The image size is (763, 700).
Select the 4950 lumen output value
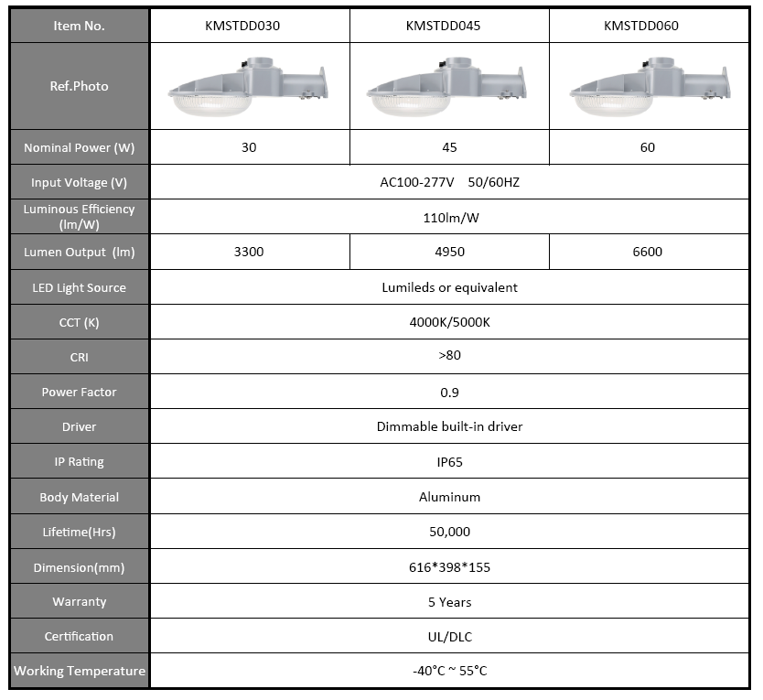point(449,252)
